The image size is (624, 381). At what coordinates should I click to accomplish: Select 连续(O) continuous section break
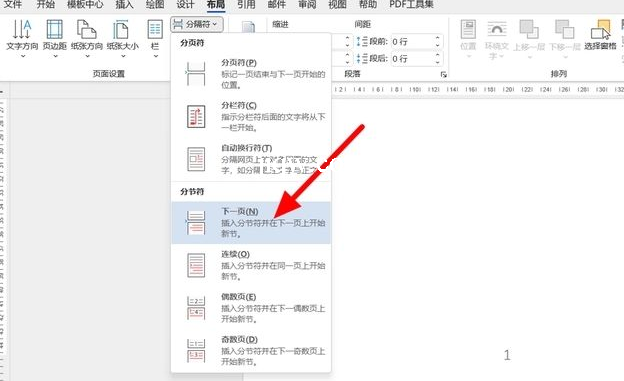click(251, 265)
